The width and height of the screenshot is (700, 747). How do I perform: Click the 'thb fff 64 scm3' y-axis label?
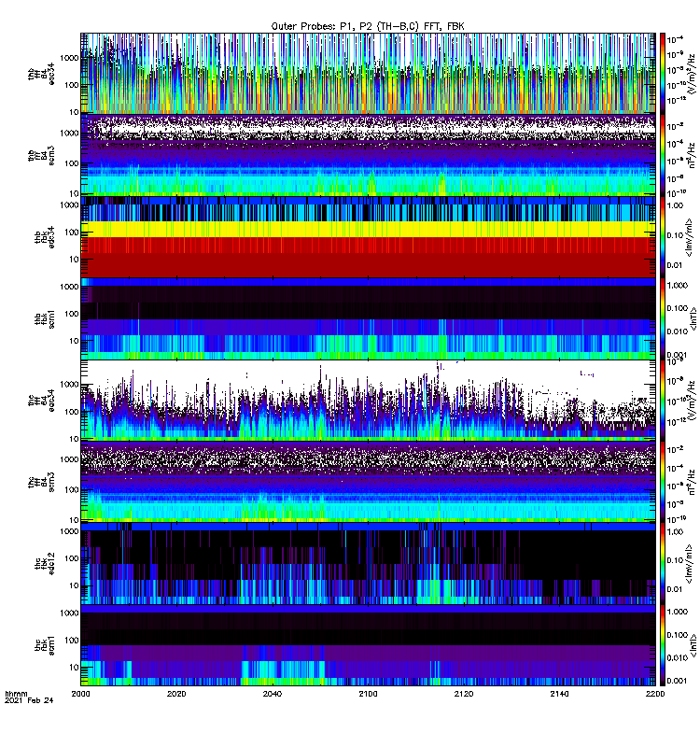point(41,156)
